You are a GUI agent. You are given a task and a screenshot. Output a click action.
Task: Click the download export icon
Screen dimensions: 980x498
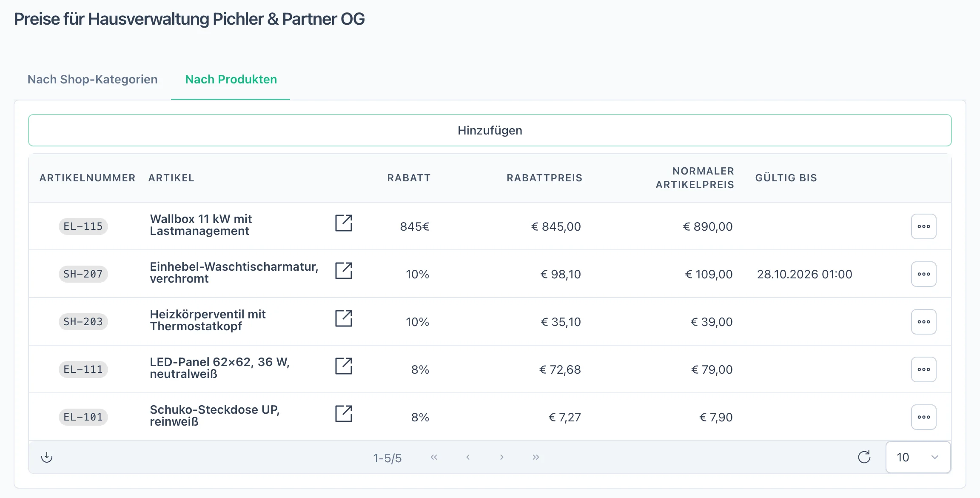(47, 457)
